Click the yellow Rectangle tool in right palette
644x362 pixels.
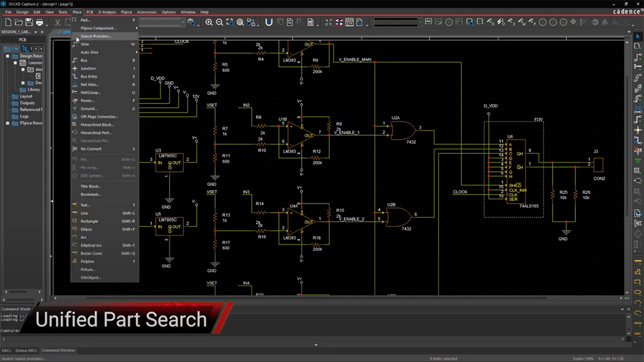click(638, 282)
